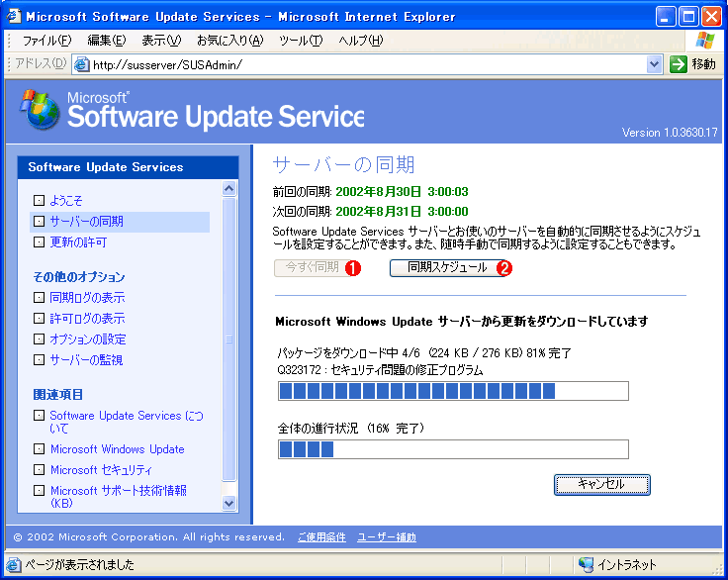The image size is (728, 580).
Task: Open サーバーの監視 page
Action: (86, 359)
